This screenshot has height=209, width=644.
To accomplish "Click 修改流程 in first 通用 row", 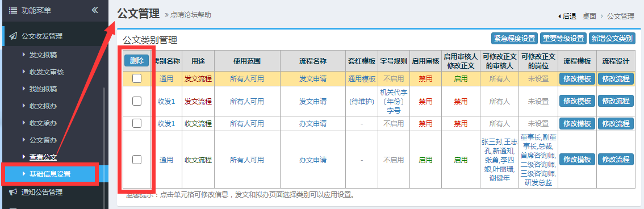I will click(616, 79).
